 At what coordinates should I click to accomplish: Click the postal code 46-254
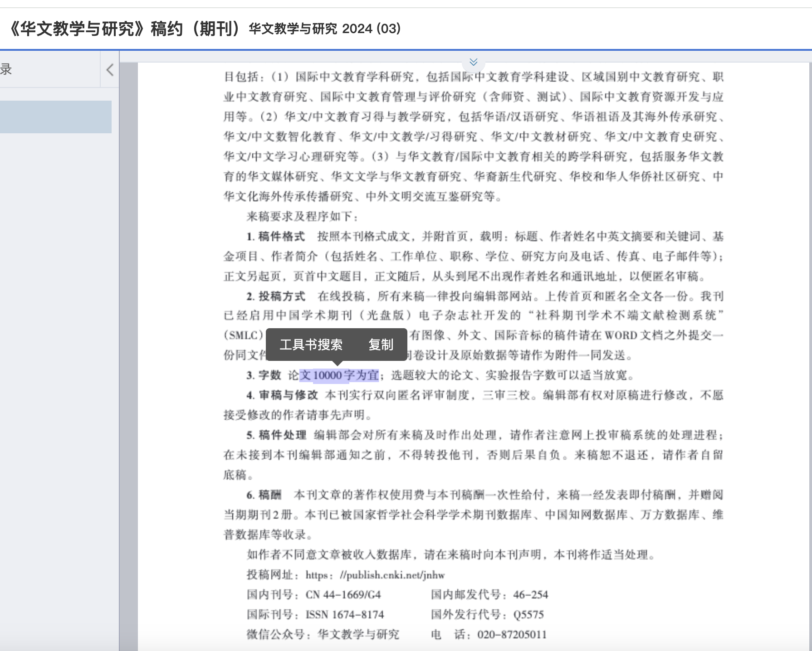click(530, 595)
